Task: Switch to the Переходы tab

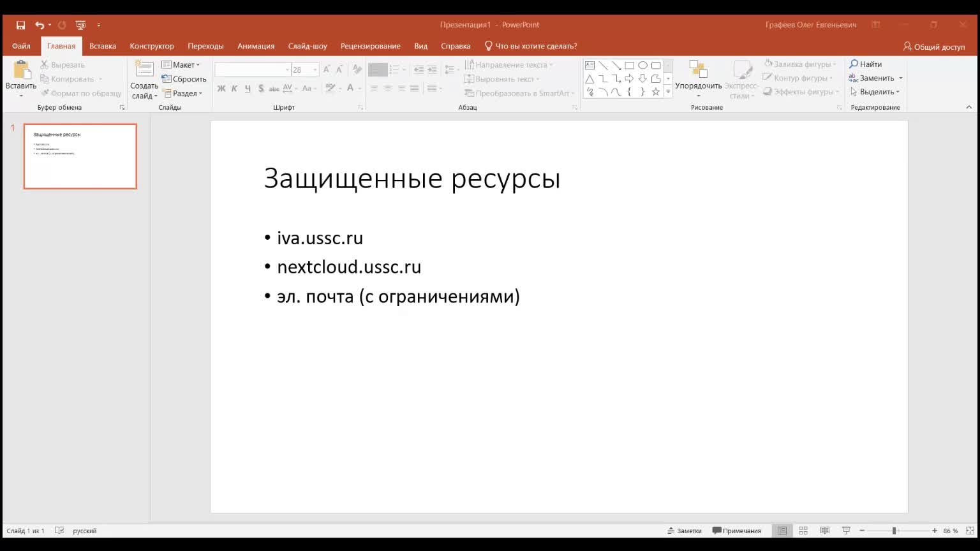Action: (205, 46)
